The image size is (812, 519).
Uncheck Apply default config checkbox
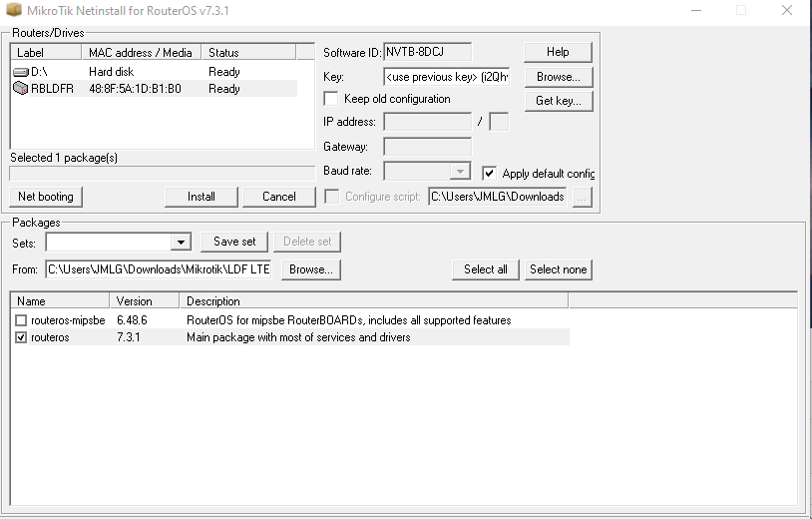coord(489,174)
